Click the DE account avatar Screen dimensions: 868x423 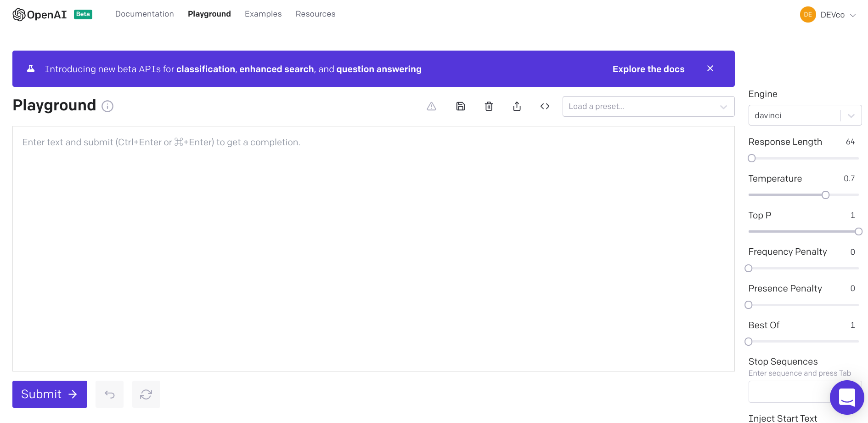click(808, 15)
